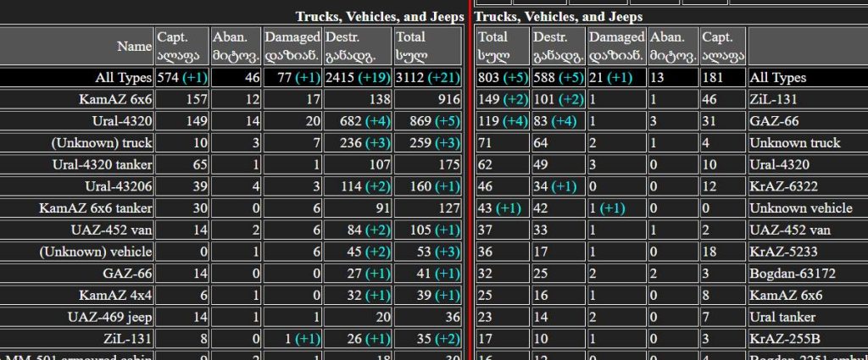Click the 'KrAZ-5233' row name
The image size is (868, 360).
(x=783, y=252)
